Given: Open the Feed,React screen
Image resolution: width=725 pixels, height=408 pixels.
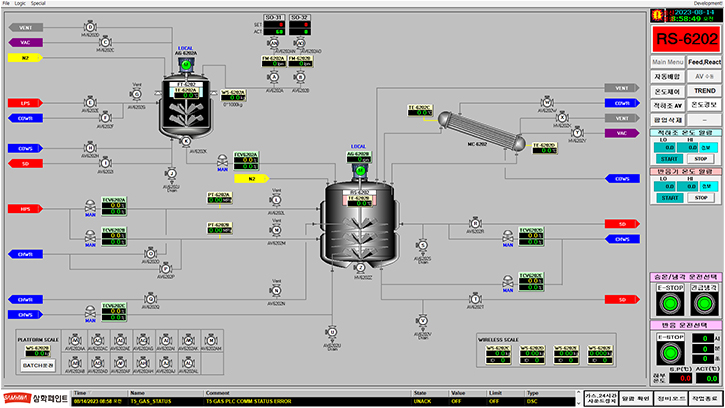Looking at the screenshot, I should pyautogui.click(x=704, y=62).
